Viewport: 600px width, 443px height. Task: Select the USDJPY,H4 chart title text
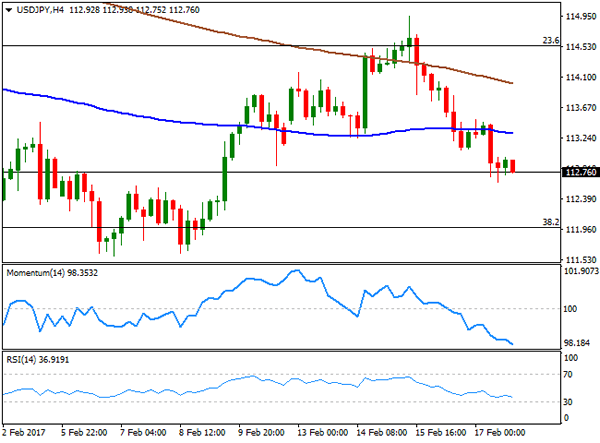(x=40, y=10)
